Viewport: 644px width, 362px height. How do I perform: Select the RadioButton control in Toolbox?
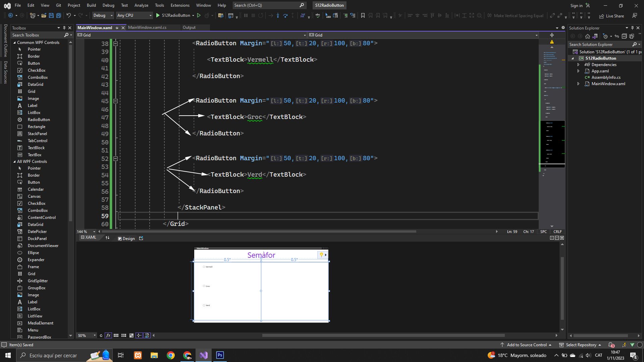click(39, 120)
